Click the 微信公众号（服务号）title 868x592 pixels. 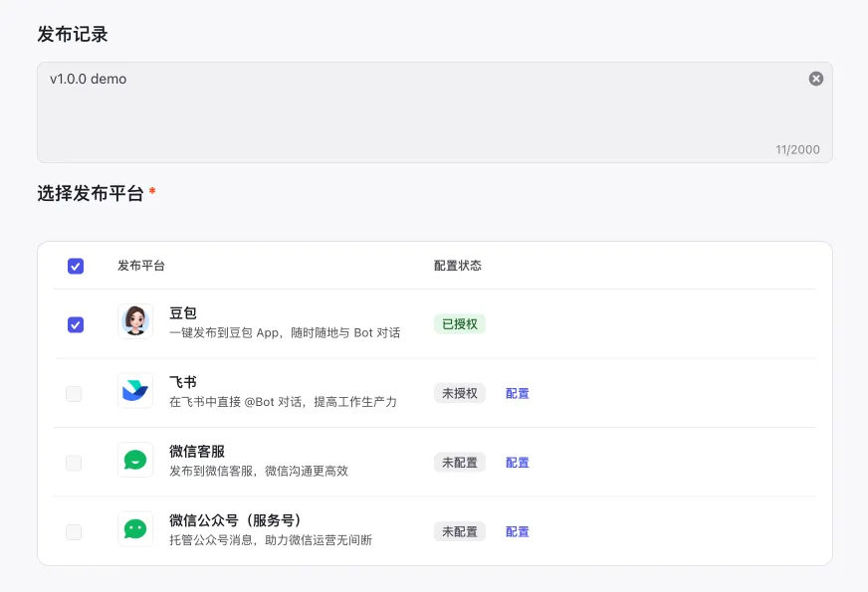coord(235,520)
